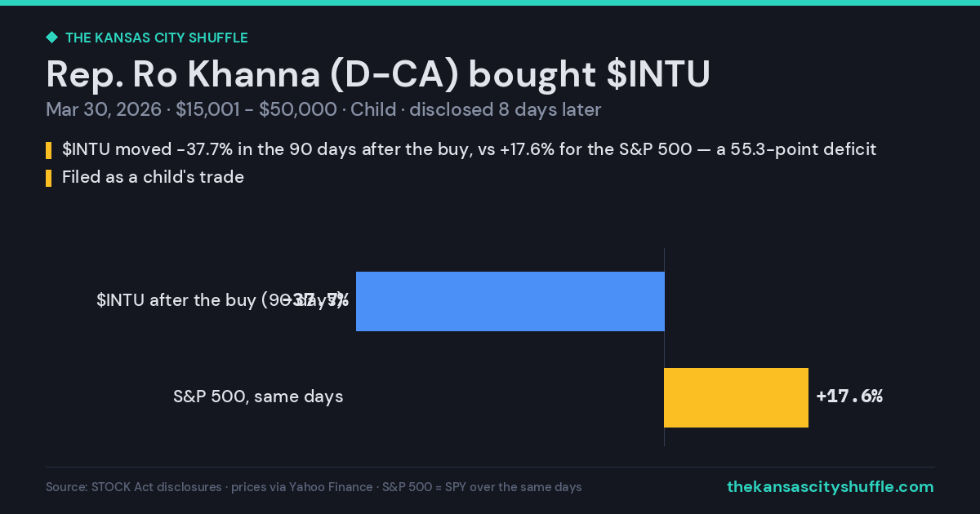Click 'disclosed 8 days later' text
Screen dimensions: 980x514
[x=506, y=109]
